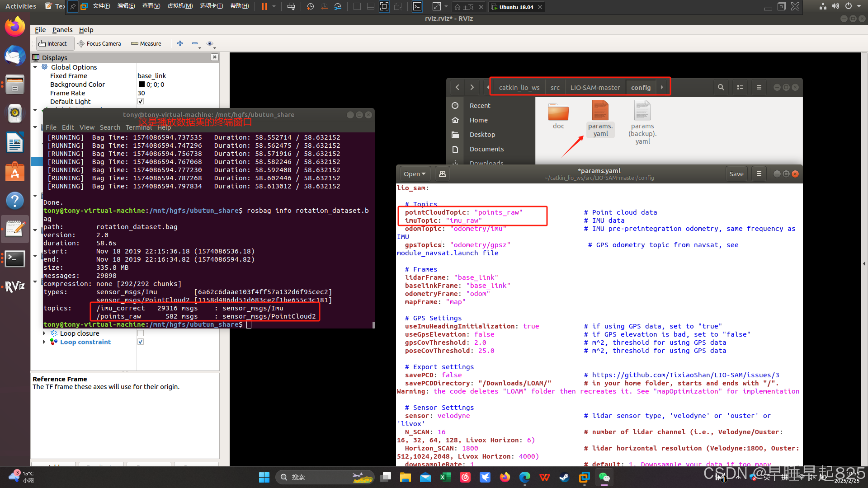Collapse the Global Options tree node
The height and width of the screenshot is (488, 868).
click(x=35, y=67)
